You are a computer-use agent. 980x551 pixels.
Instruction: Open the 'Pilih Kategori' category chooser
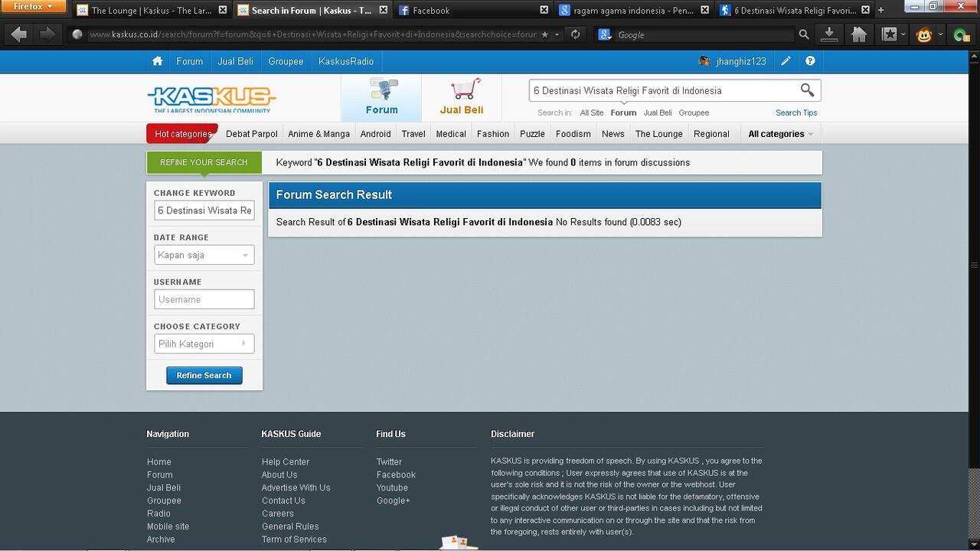204,344
